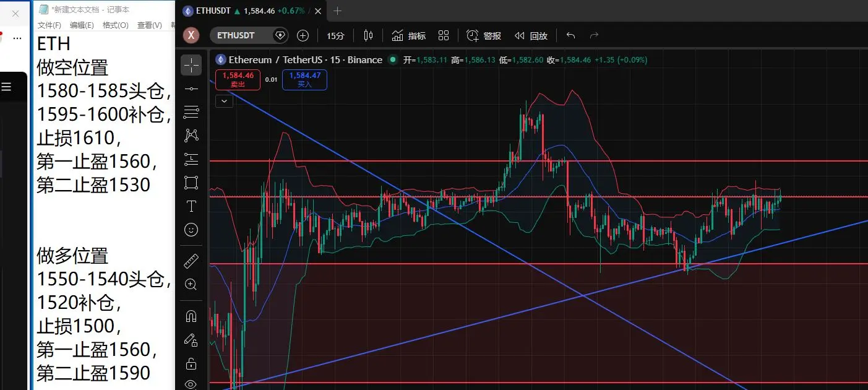Open a new browser tab

[x=337, y=11]
